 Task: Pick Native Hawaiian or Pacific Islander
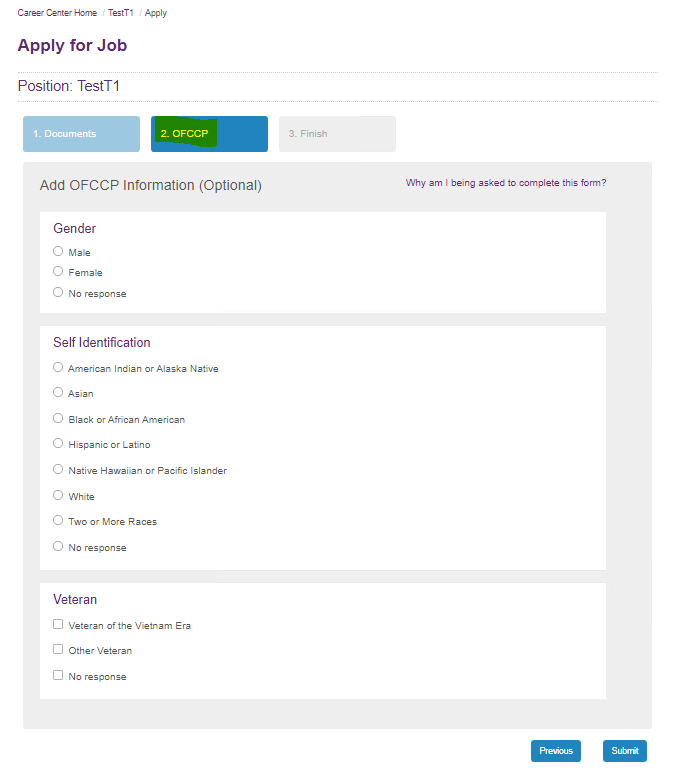pos(58,470)
